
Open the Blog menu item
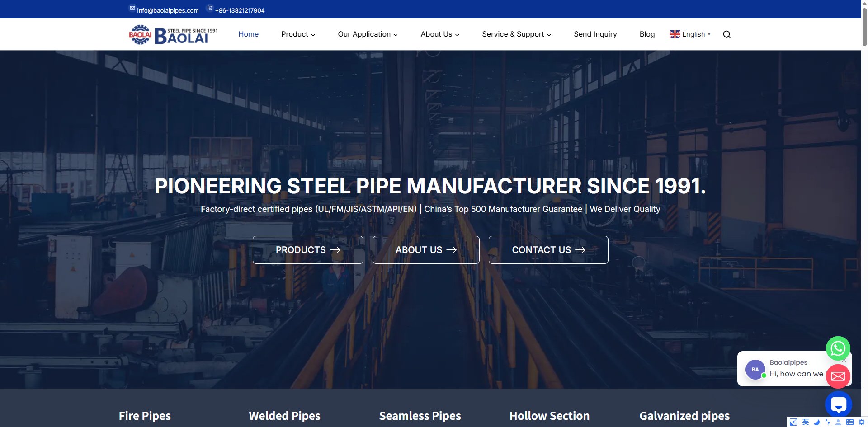(647, 34)
